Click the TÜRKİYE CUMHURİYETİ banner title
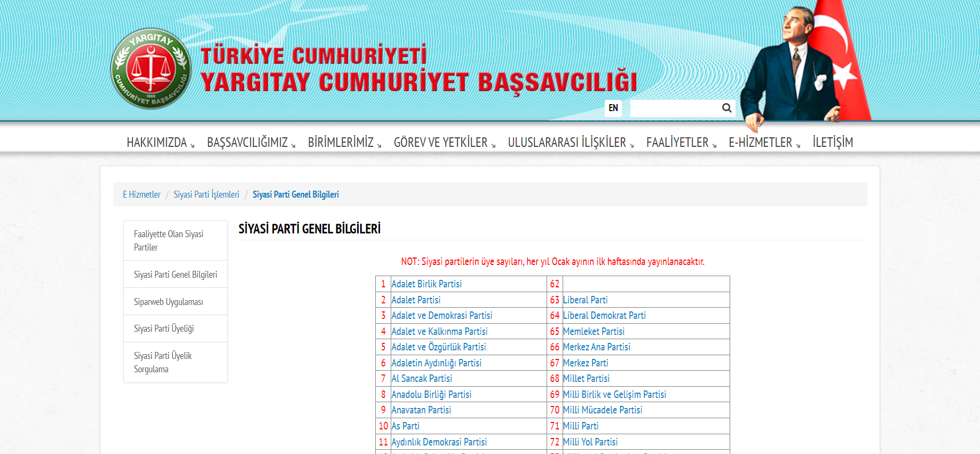 point(313,56)
